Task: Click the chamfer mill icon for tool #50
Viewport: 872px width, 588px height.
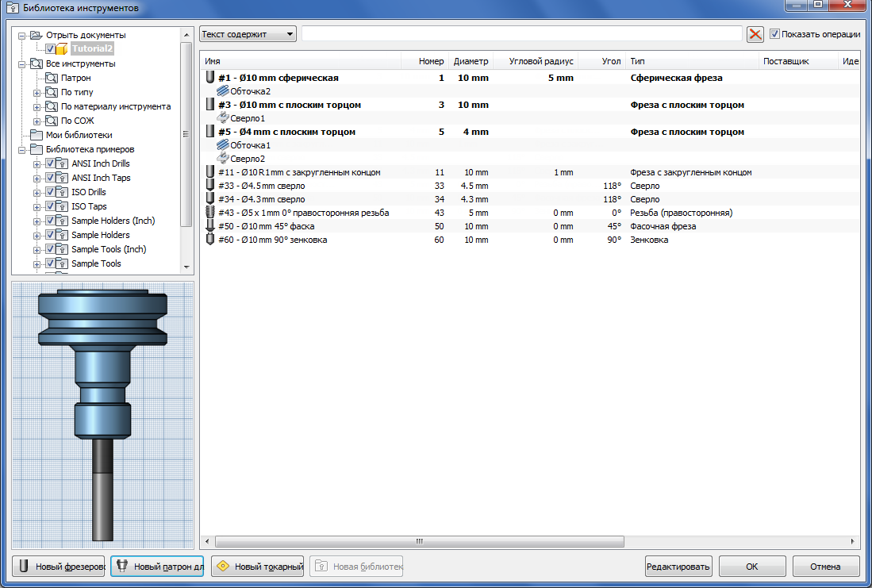Action: pyautogui.click(x=210, y=226)
